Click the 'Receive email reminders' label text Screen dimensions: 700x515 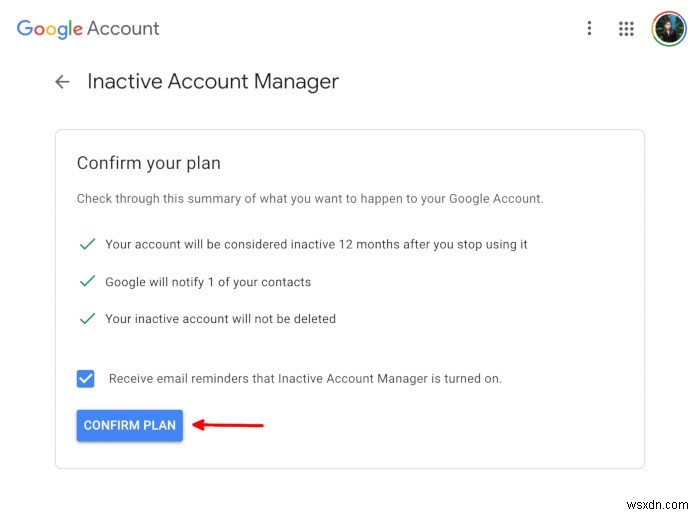(x=305, y=379)
